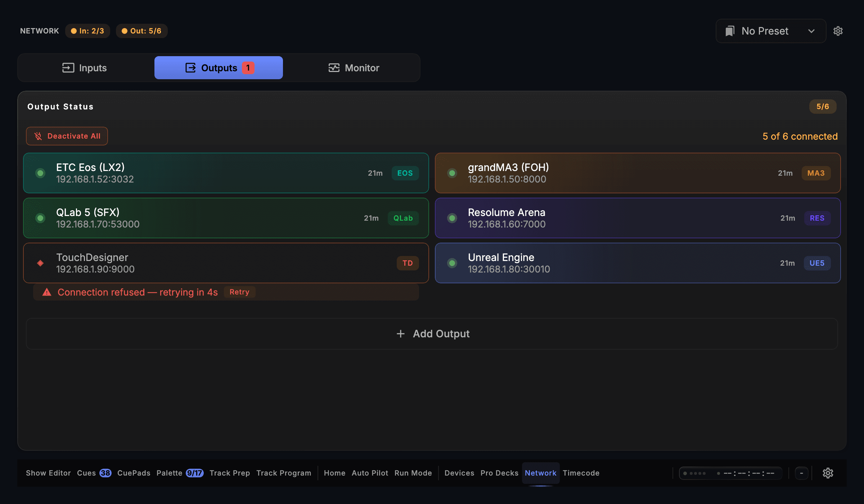The width and height of the screenshot is (864, 504).
Task: Click the timecode display in bottom bar
Action: point(730,473)
